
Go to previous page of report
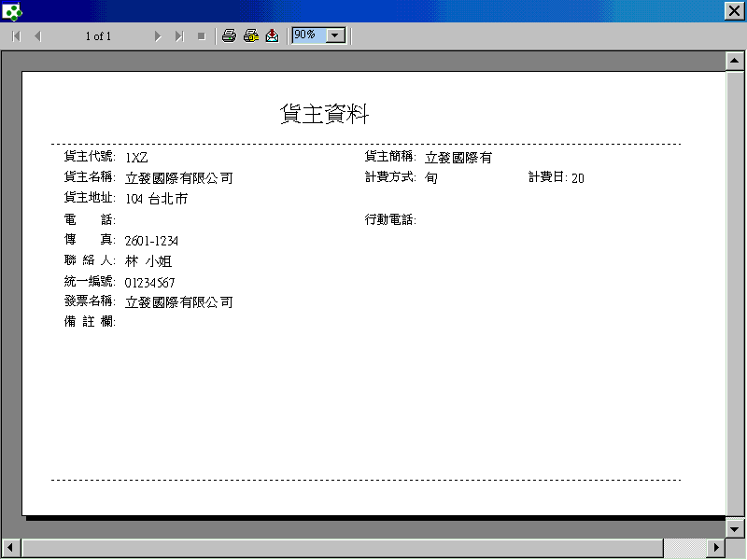pyautogui.click(x=38, y=36)
